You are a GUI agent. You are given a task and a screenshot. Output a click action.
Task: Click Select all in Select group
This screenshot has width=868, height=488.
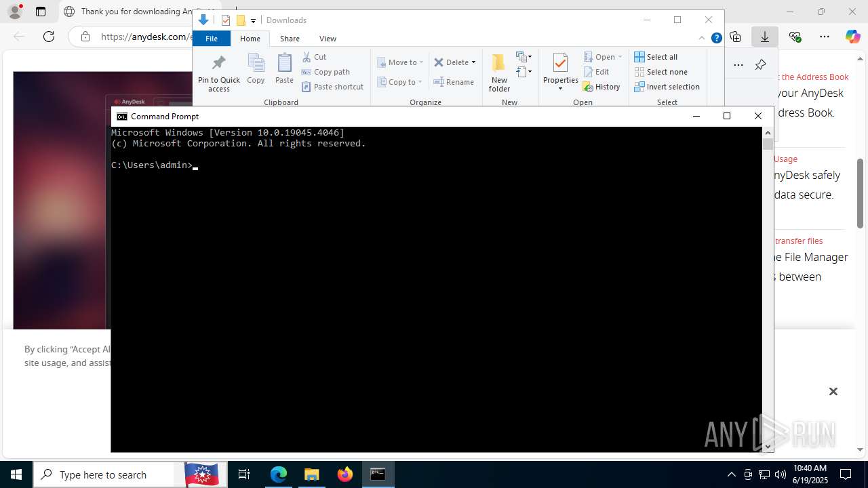click(x=656, y=57)
